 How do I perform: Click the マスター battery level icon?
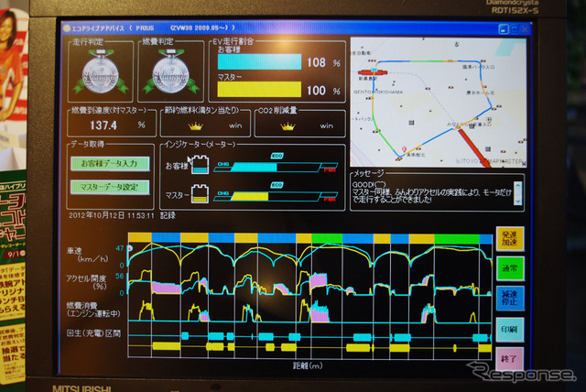[x=200, y=194]
